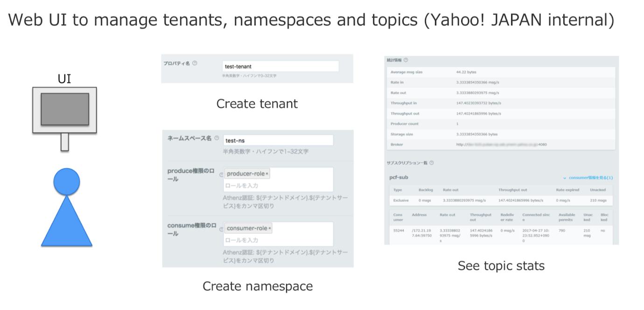Click Available permits value 790
Viewport: 644px width, 310px height.
click(x=561, y=230)
